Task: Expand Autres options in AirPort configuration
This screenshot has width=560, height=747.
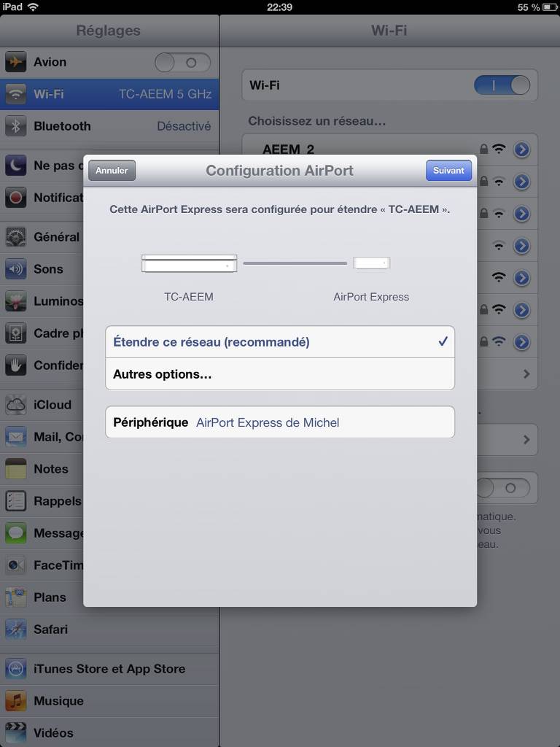Action: [x=280, y=374]
